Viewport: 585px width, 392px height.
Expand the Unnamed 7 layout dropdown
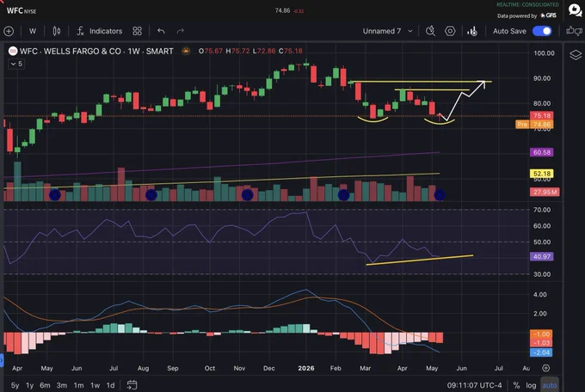point(388,31)
